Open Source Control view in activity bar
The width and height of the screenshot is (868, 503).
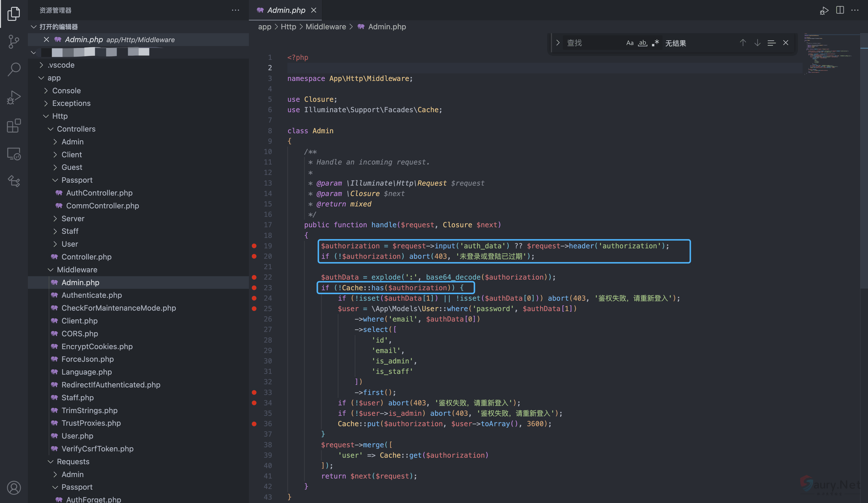pyautogui.click(x=13, y=42)
